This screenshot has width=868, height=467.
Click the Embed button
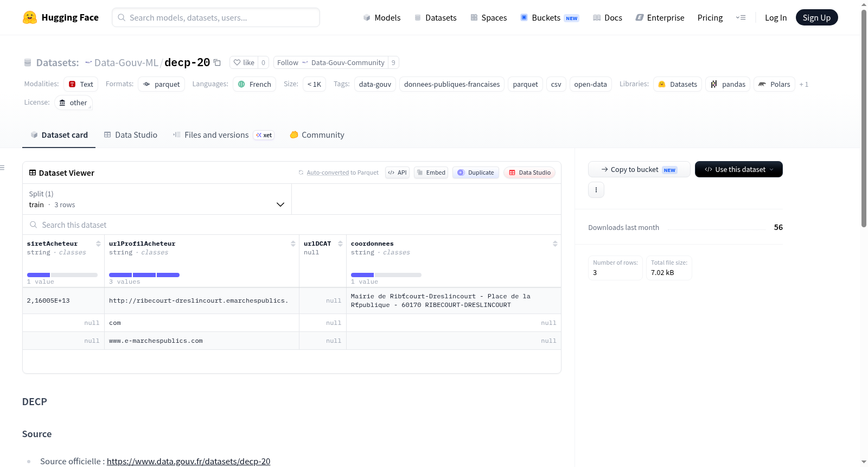tap(431, 172)
